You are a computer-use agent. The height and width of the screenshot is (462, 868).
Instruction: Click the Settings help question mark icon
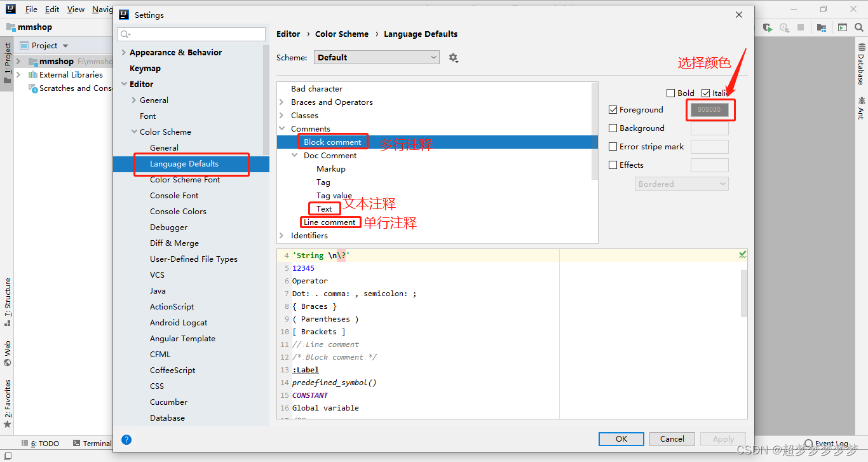coord(126,439)
